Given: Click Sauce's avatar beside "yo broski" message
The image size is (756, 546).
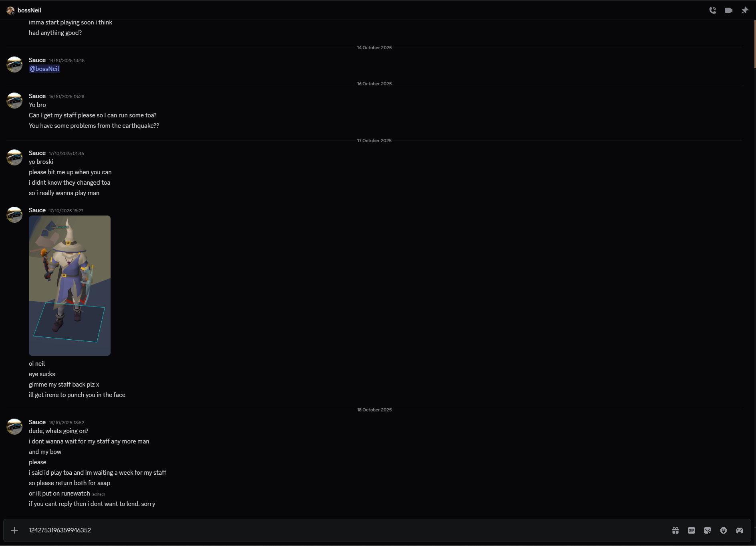Looking at the screenshot, I should pos(14,157).
